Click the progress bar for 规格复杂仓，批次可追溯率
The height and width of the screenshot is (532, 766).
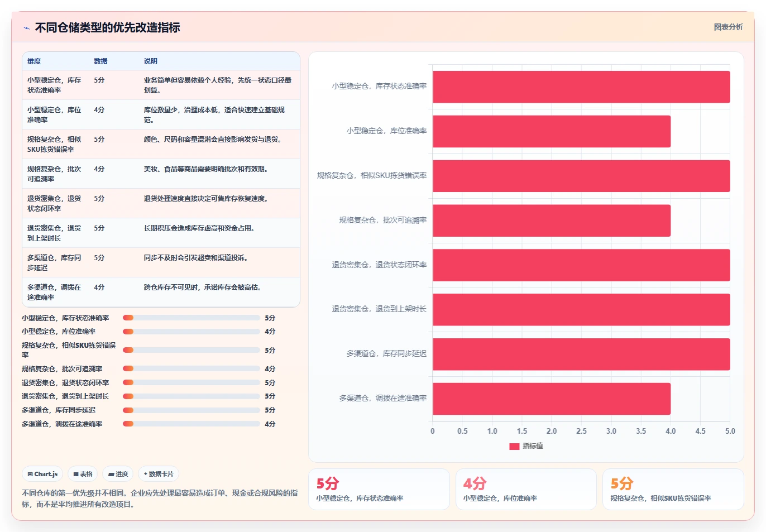191,368
